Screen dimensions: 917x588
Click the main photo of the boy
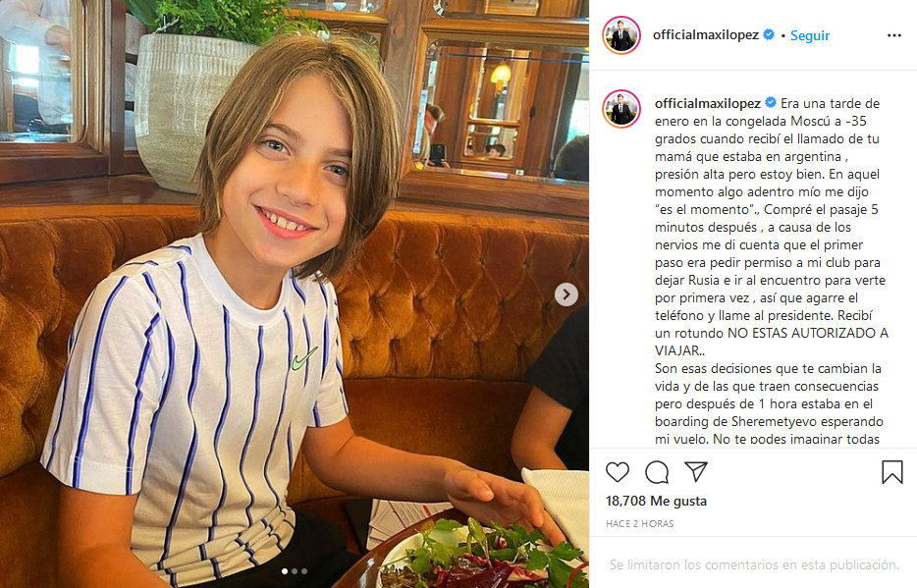click(x=295, y=294)
